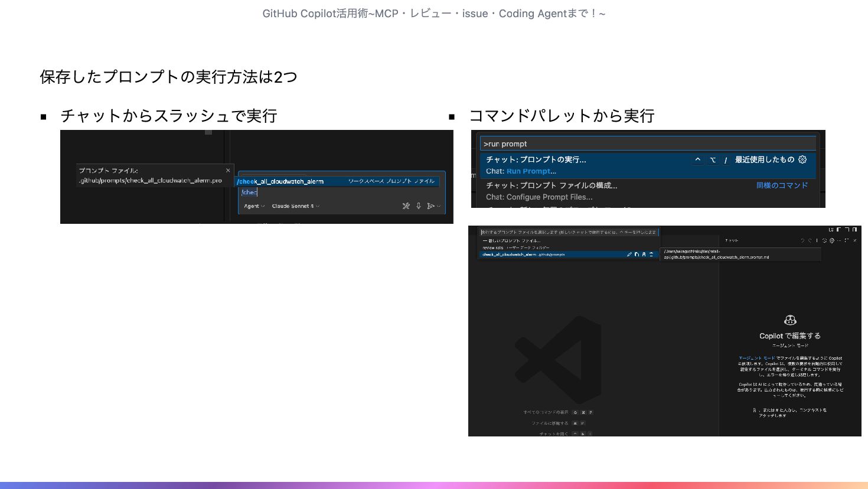Click the チャットからスラッシュで実行 bullet text
This screenshot has height=489, width=868.
169,116
